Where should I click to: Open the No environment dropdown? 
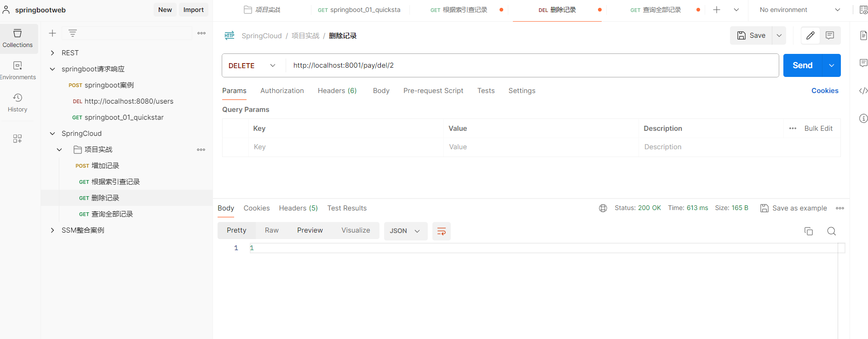pyautogui.click(x=799, y=10)
